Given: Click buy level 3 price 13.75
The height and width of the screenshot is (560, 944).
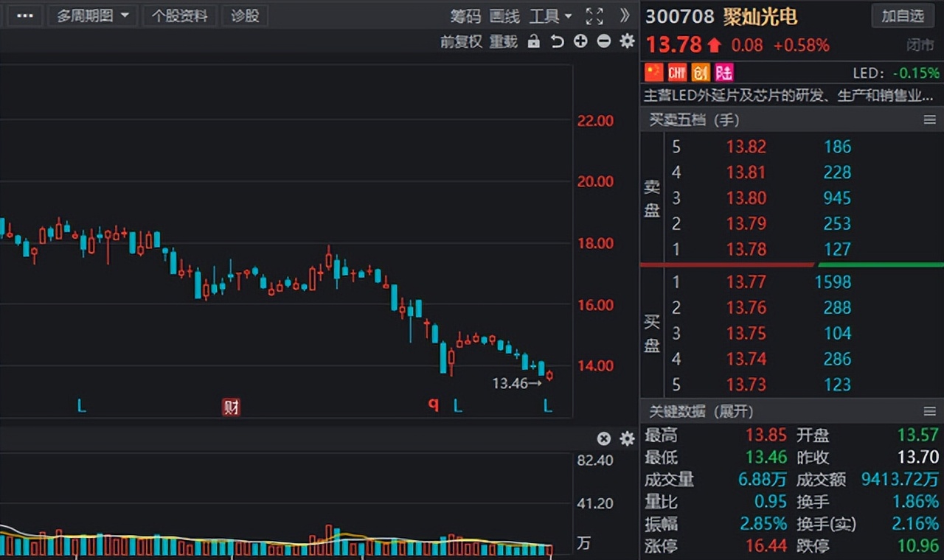Looking at the screenshot, I should point(746,333).
